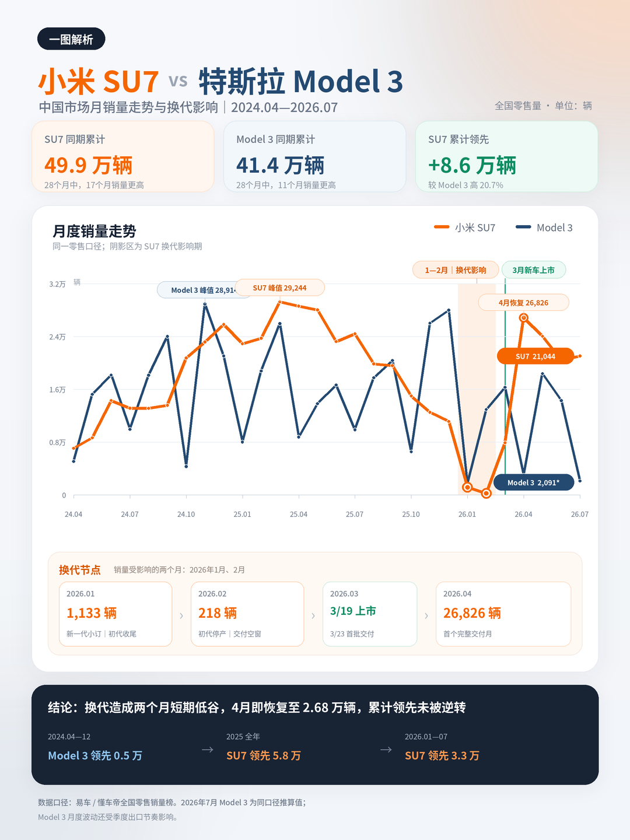This screenshot has width=630, height=840.
Task: Open the 2026.01 1,133 辆 card
Action: [116, 614]
